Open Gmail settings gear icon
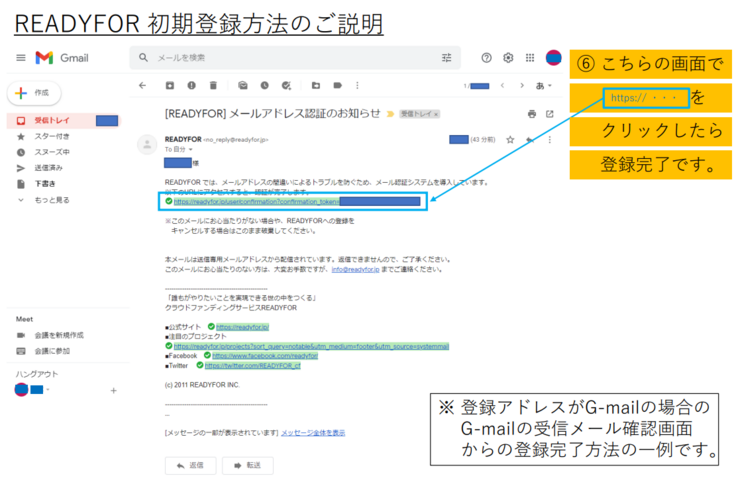The image size is (736, 486). (508, 58)
